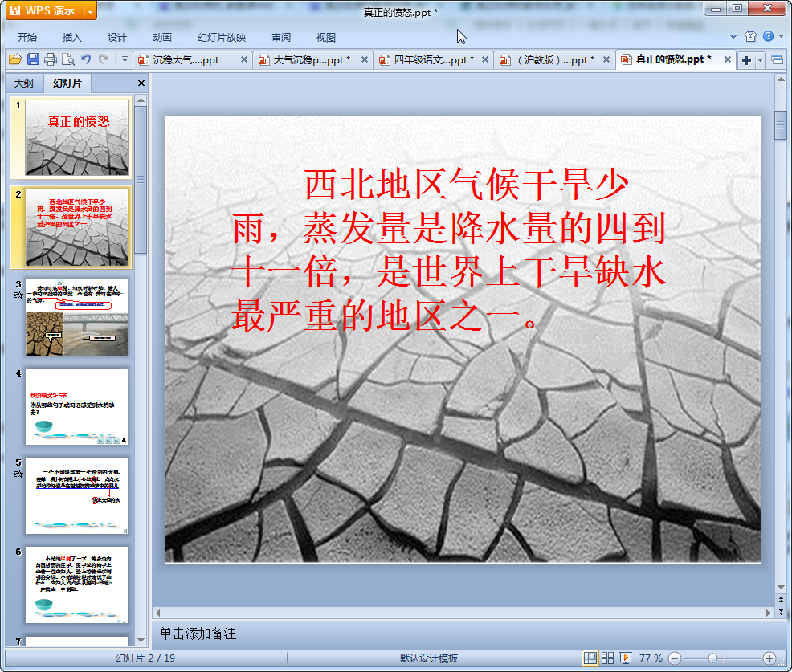Click the window arrangement icon beside tabs
The height and width of the screenshot is (672, 792).
point(778,60)
